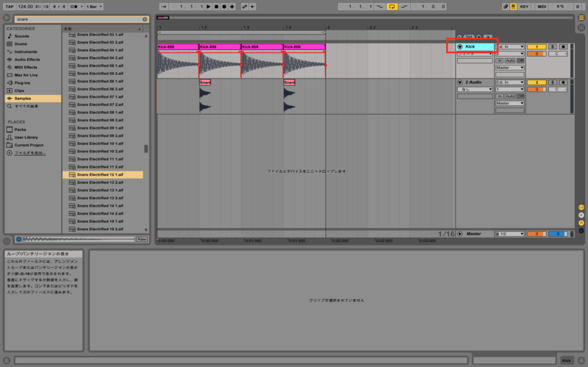Tap tempo with the TAP button

[10, 7]
